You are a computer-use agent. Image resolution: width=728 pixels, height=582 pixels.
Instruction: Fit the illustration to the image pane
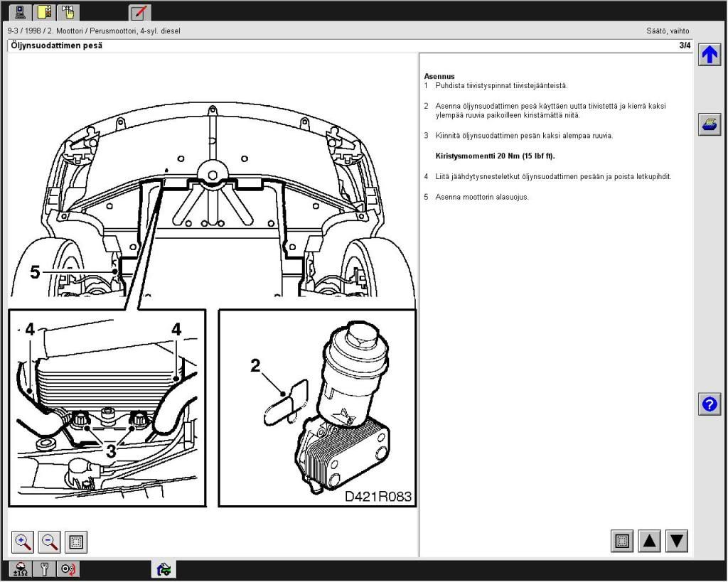[x=76, y=542]
